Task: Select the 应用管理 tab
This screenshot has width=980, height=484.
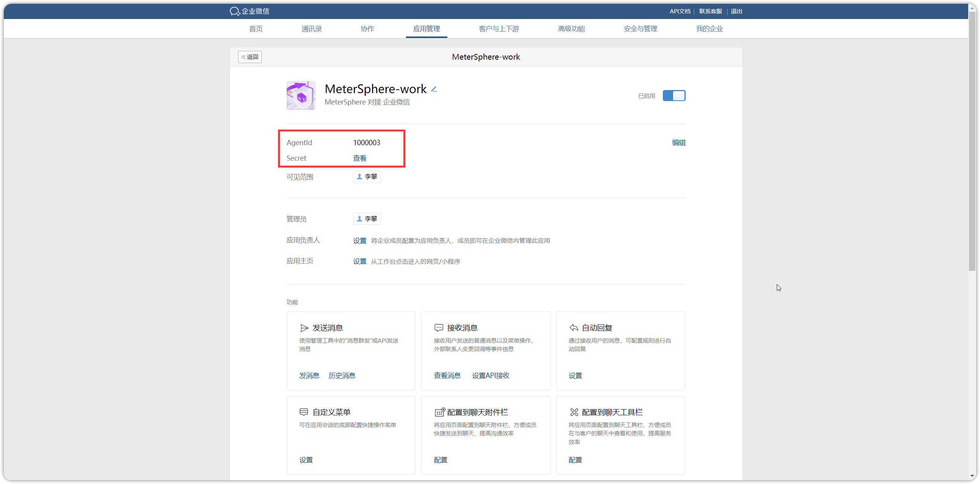Action: (x=427, y=28)
